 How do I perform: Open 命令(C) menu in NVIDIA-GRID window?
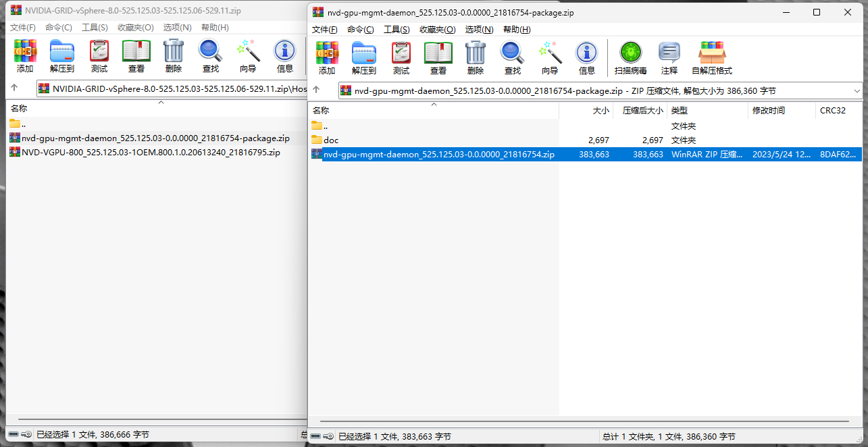pyautogui.click(x=59, y=28)
